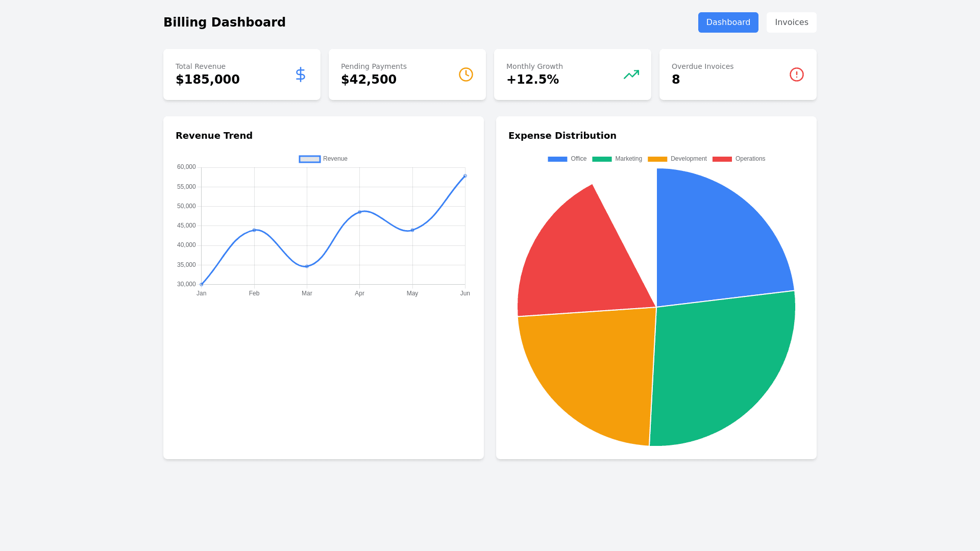Click the Apr data point on revenue line
The image size is (980, 551).
point(359,212)
